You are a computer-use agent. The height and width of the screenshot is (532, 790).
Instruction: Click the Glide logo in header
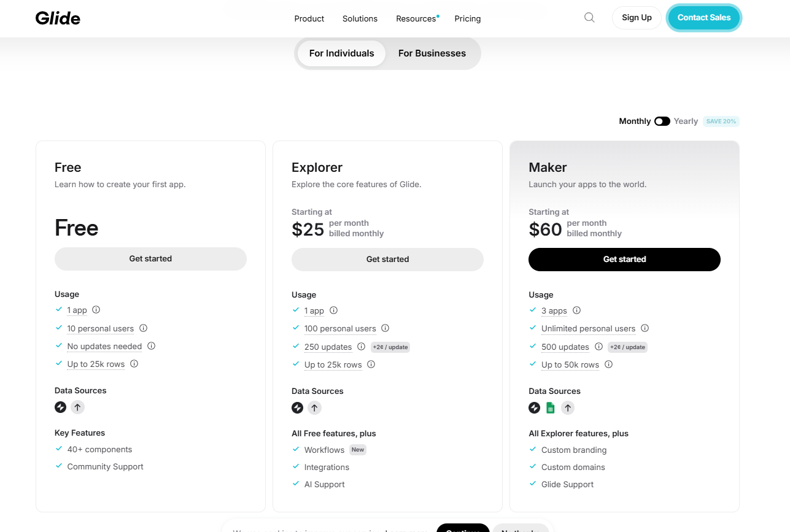point(58,18)
